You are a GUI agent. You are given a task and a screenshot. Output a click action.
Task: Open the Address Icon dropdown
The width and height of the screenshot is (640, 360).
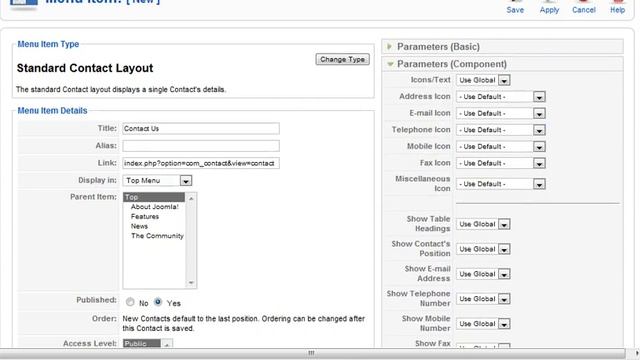(x=501, y=97)
